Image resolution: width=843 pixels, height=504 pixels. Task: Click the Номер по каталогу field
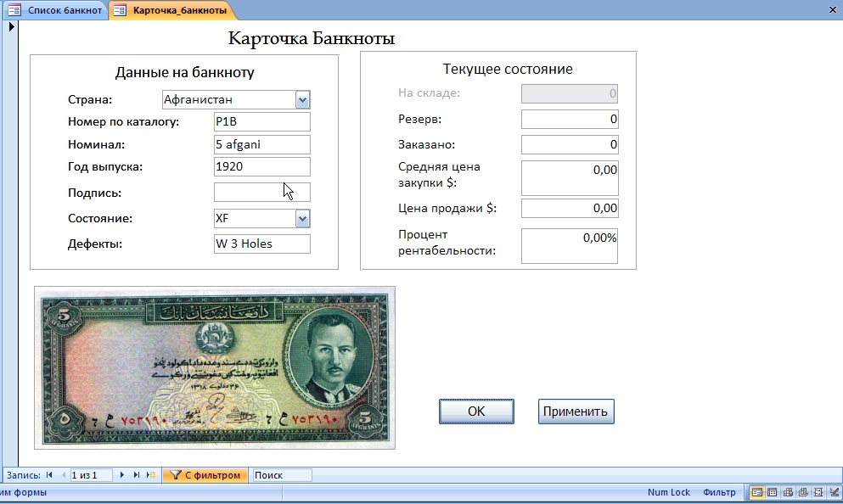[x=261, y=122]
